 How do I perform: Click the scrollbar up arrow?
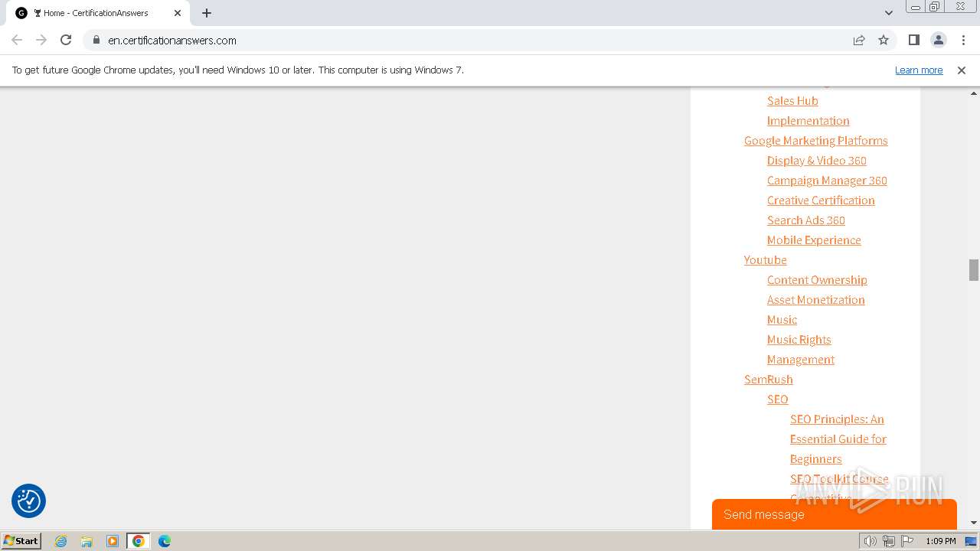tap(974, 93)
